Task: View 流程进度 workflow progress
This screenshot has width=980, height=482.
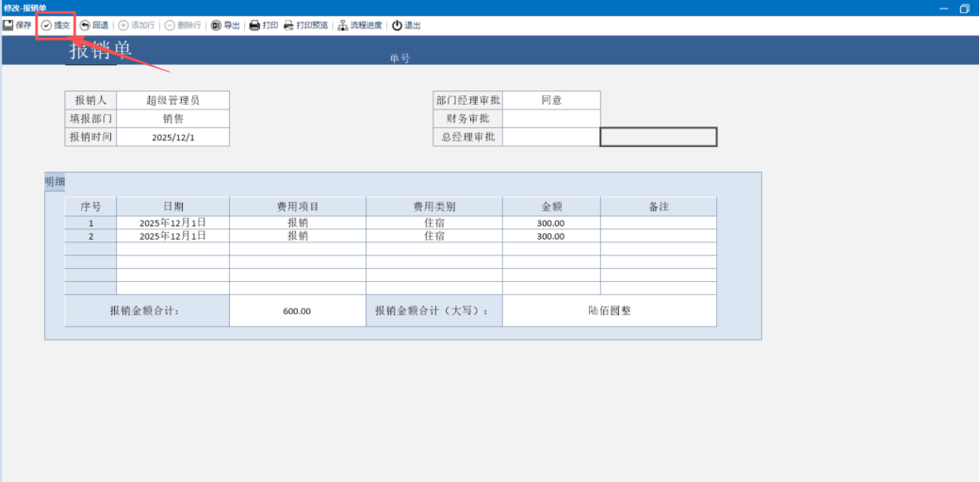Action: pos(360,25)
